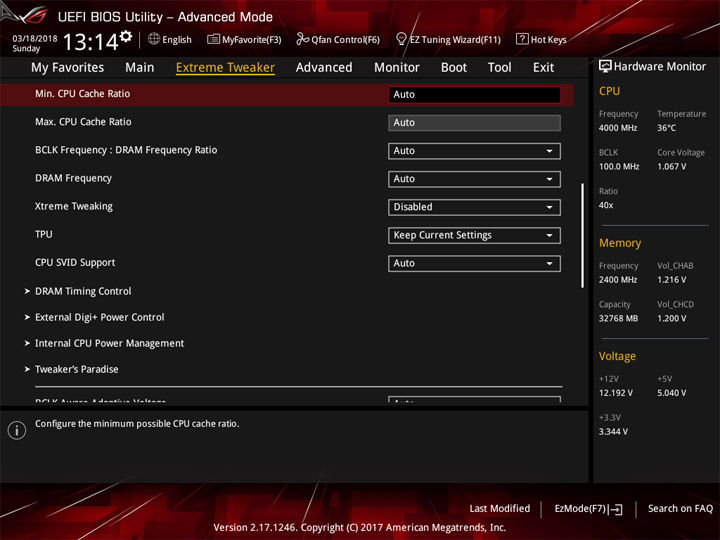This screenshot has width=720, height=540.
Task: Click Memory frequency value 2400 MHz
Action: [x=618, y=280]
